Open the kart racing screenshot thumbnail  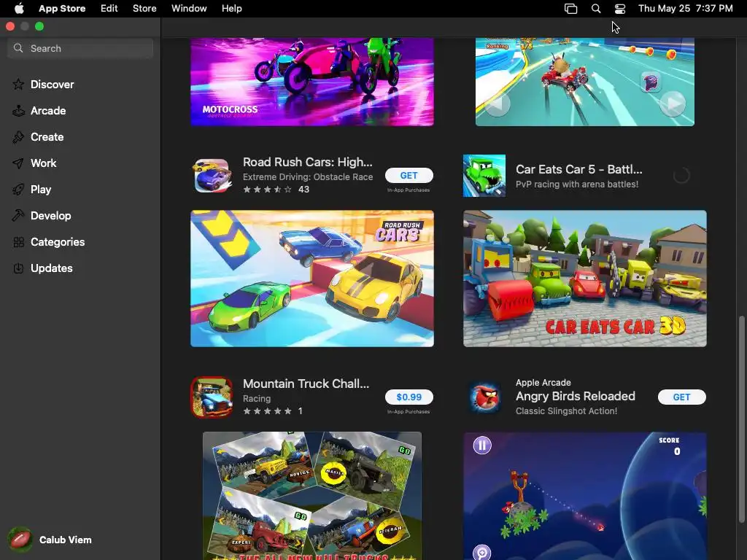[x=584, y=82]
